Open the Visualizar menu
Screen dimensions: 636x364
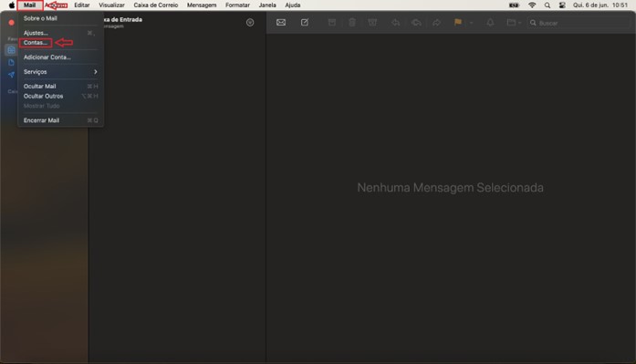[x=111, y=5]
